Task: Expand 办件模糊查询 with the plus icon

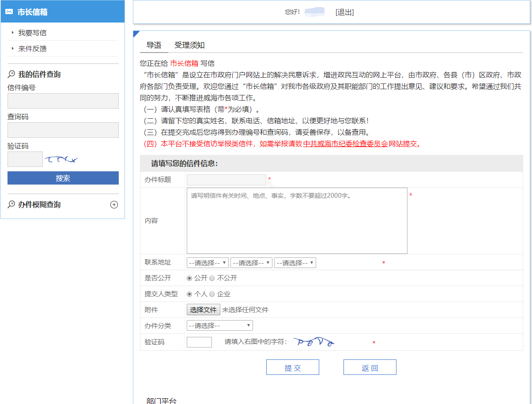Action: tap(114, 204)
